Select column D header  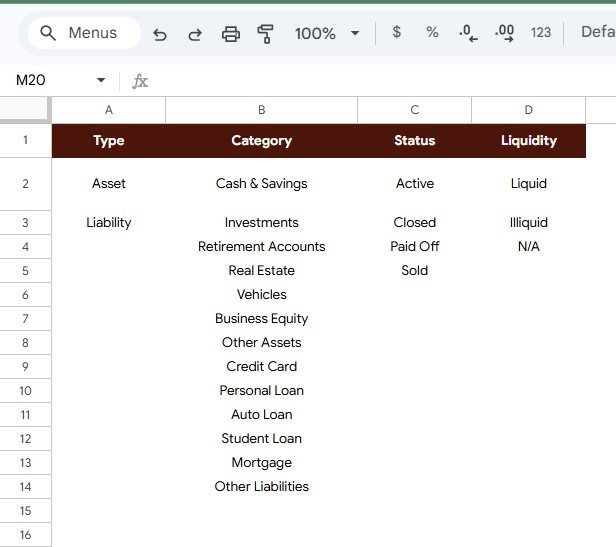(x=528, y=110)
